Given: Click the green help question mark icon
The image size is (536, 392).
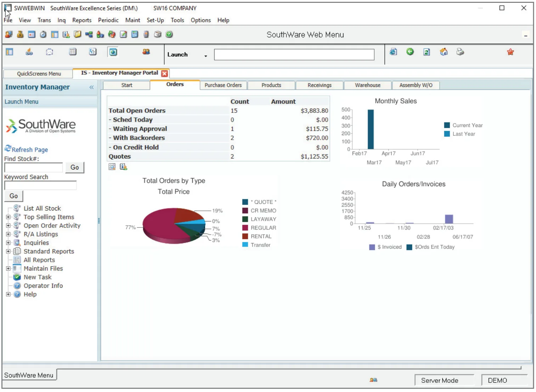Looking at the screenshot, I should (169, 34).
